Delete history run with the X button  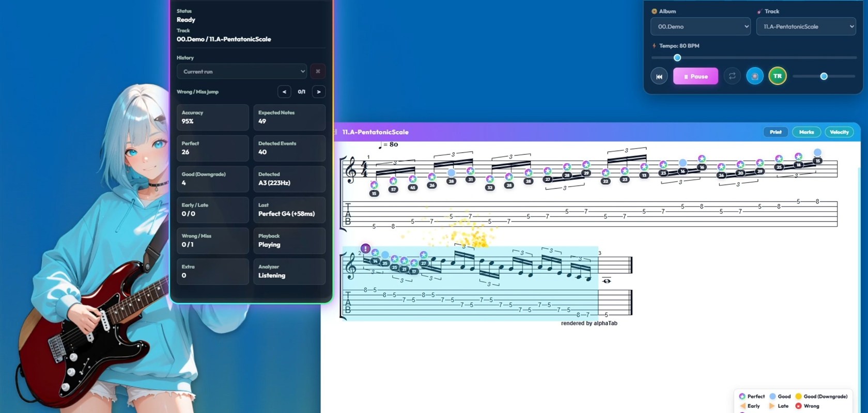(318, 71)
